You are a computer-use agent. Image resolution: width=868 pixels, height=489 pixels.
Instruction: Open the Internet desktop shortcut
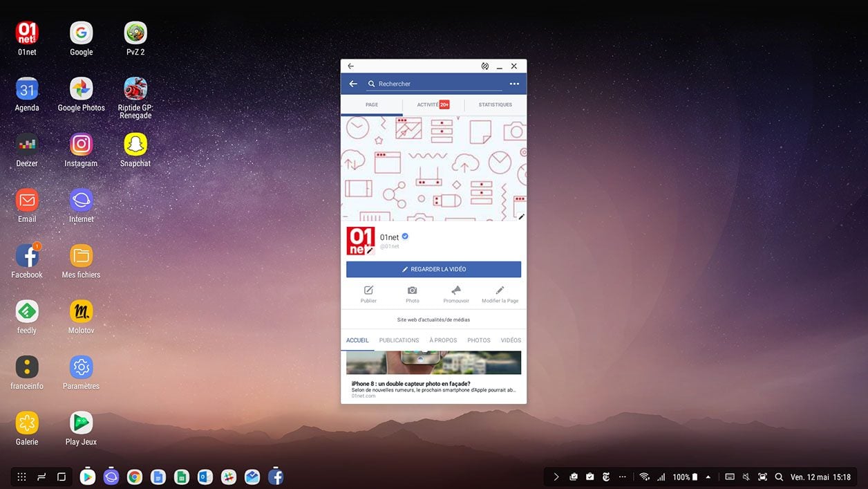[x=81, y=201]
